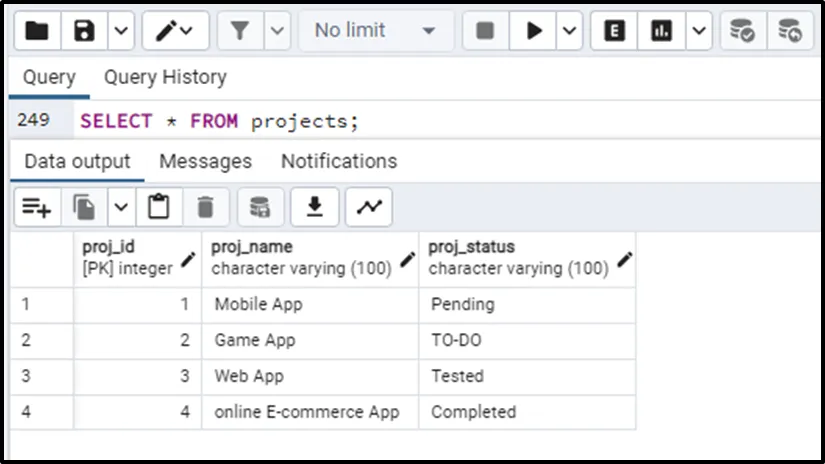Switch to the Query History tab
This screenshot has width=825, height=464.
click(x=165, y=77)
